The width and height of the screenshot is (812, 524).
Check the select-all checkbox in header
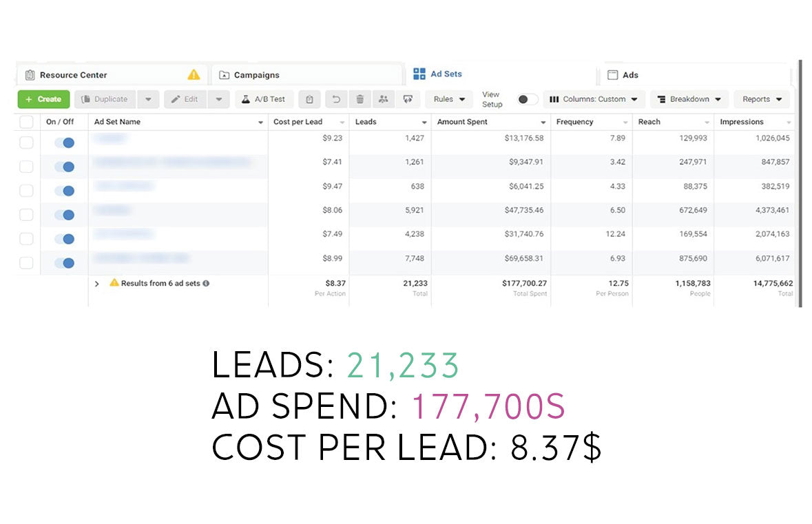(x=26, y=122)
